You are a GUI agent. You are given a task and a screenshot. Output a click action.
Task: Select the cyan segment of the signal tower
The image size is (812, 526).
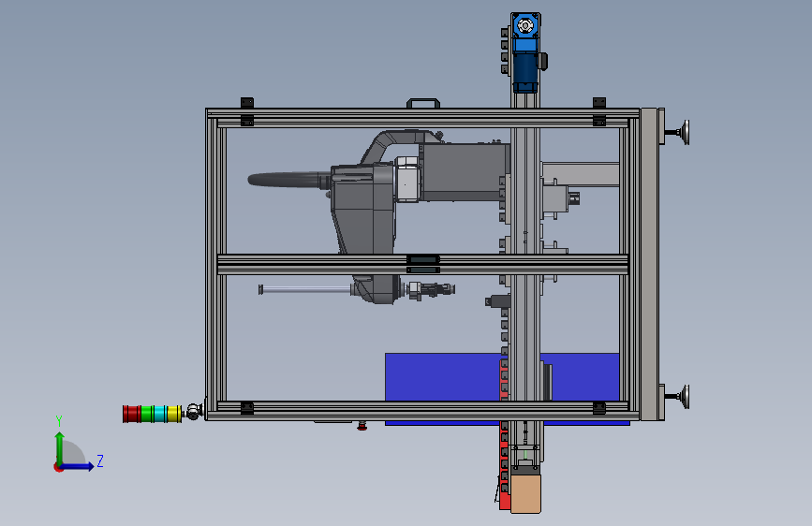coord(160,414)
